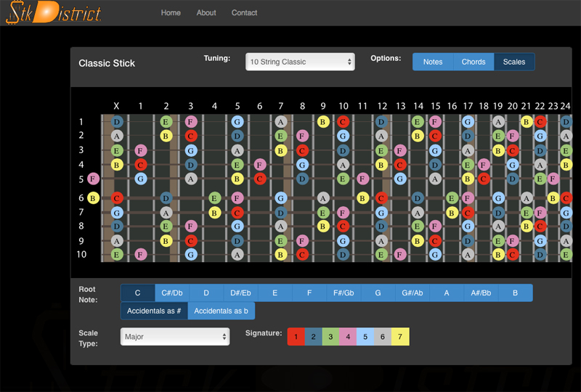The image size is (581, 392).
Task: Toggle Accidentals as # display
Action: click(154, 311)
